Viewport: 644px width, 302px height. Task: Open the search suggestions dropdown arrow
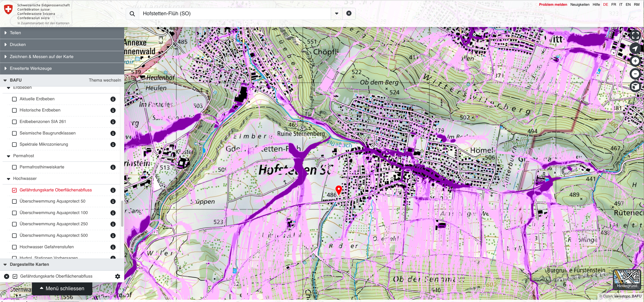point(337,14)
